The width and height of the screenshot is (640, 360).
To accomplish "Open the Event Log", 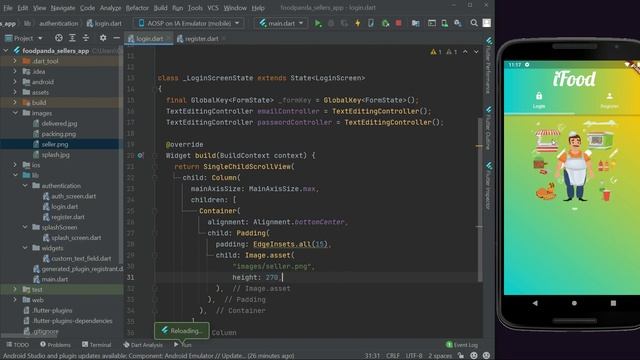I will coord(462,345).
